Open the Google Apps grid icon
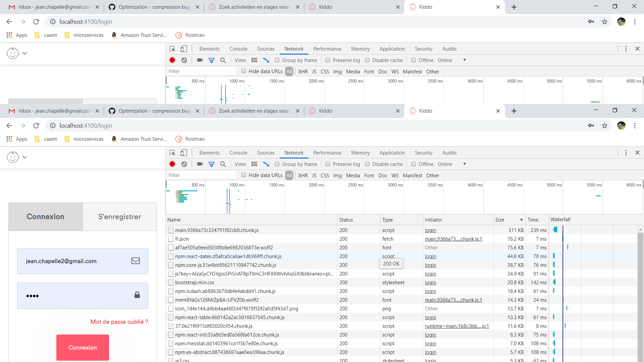Screen dimensions: 644x362 coord(9,139)
